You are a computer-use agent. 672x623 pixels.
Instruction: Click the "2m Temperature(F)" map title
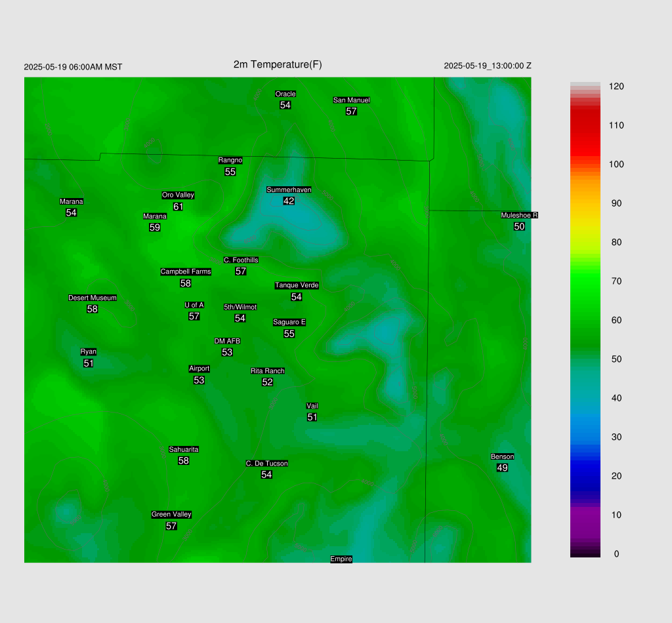[x=278, y=65]
